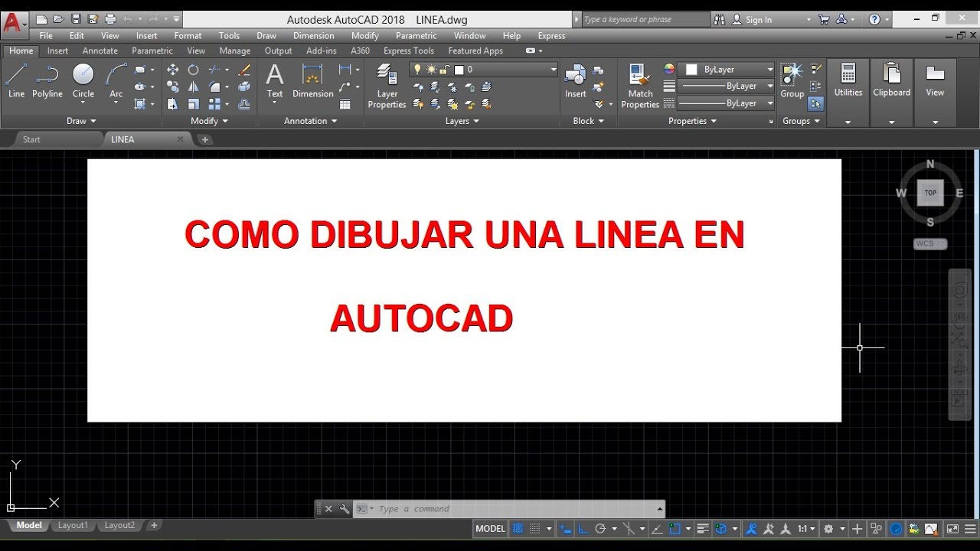Toggle Group Selection mode in Groups panel
This screenshot has height=551, width=980.
[x=816, y=103]
